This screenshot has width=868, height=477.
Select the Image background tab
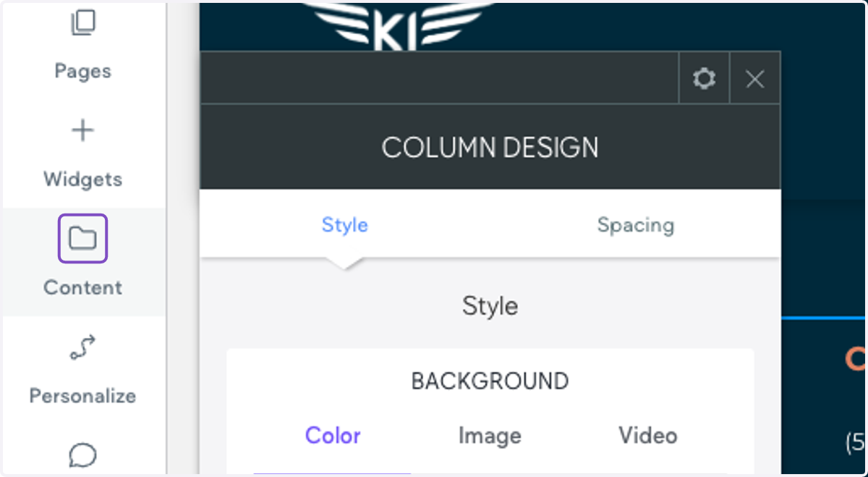(x=490, y=436)
